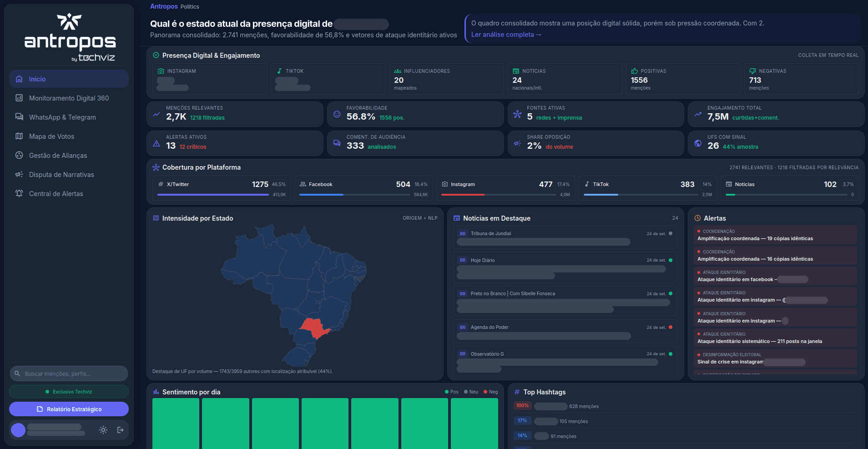Open Mapa de Votos page

[x=69, y=136]
